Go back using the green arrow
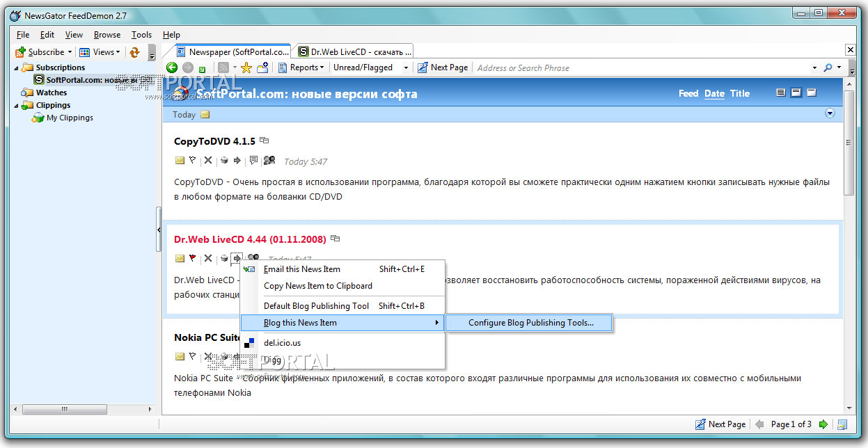The height and width of the screenshot is (448, 868). tap(172, 67)
